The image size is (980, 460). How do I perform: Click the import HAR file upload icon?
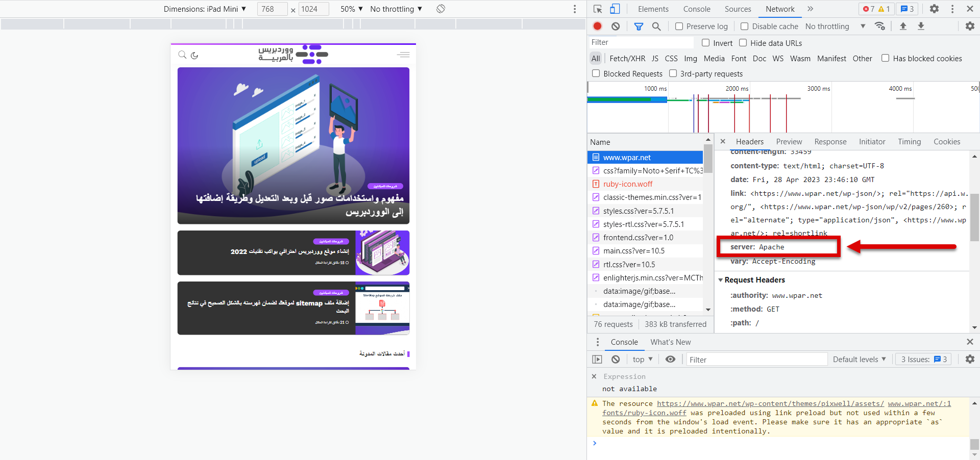coord(903,26)
